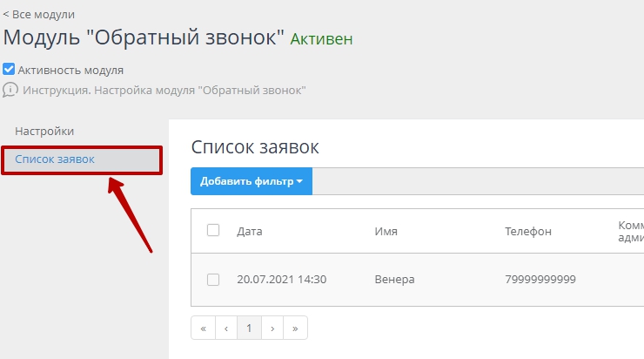Screen dimensions: 644x359
Task: Expand the Добавить фильтр dropdown
Action: tap(252, 181)
